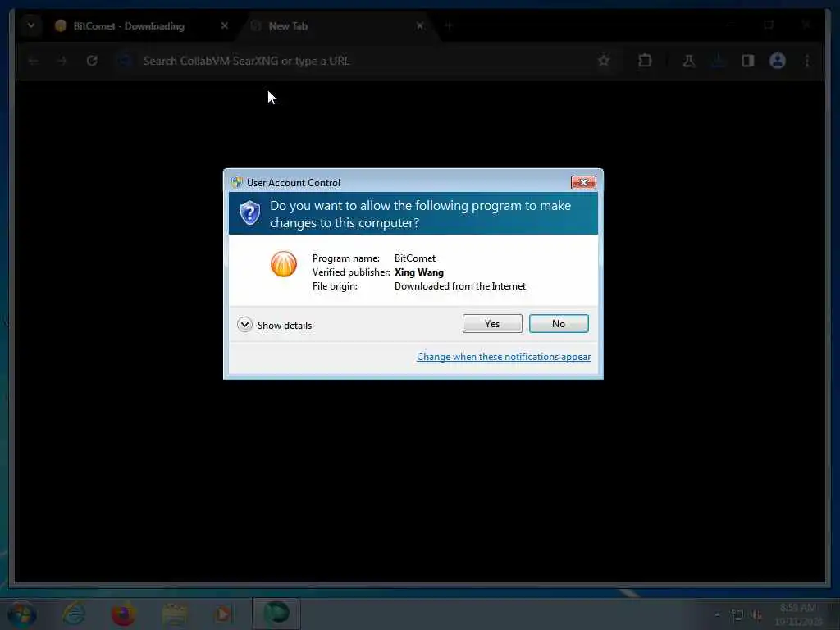The width and height of the screenshot is (840, 630).
Task: Select the 'BitComet' program name value
Action: [x=415, y=258]
